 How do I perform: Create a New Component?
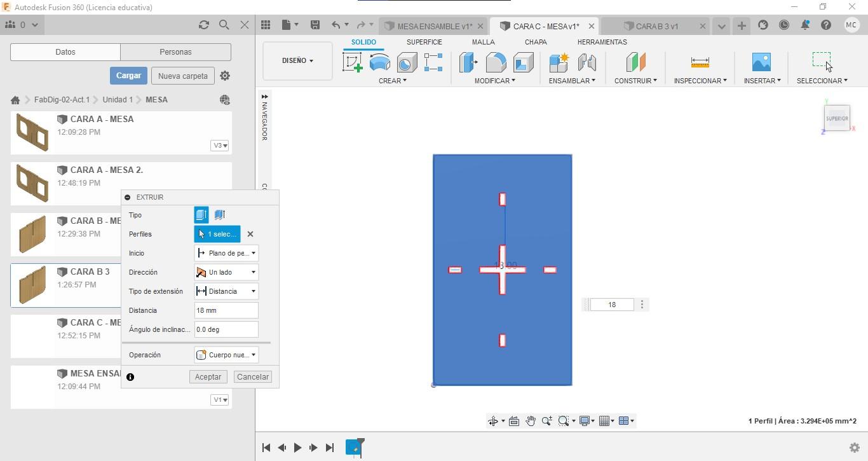click(559, 62)
